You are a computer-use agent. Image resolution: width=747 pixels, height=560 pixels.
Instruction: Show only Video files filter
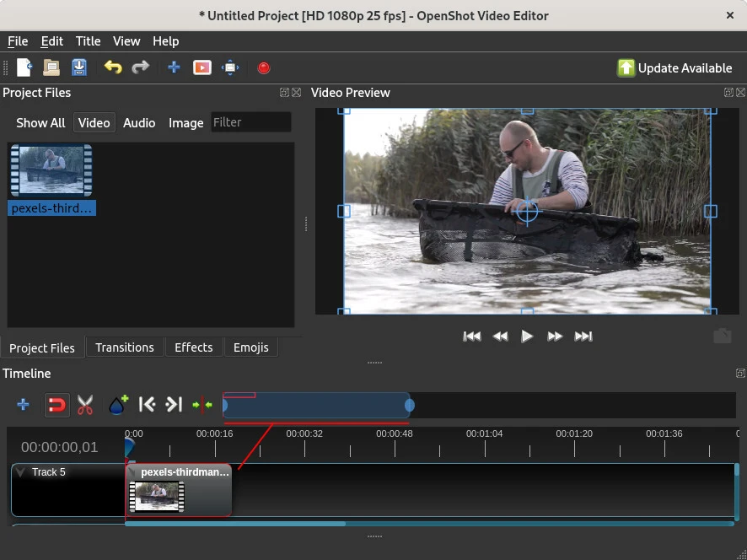click(94, 123)
